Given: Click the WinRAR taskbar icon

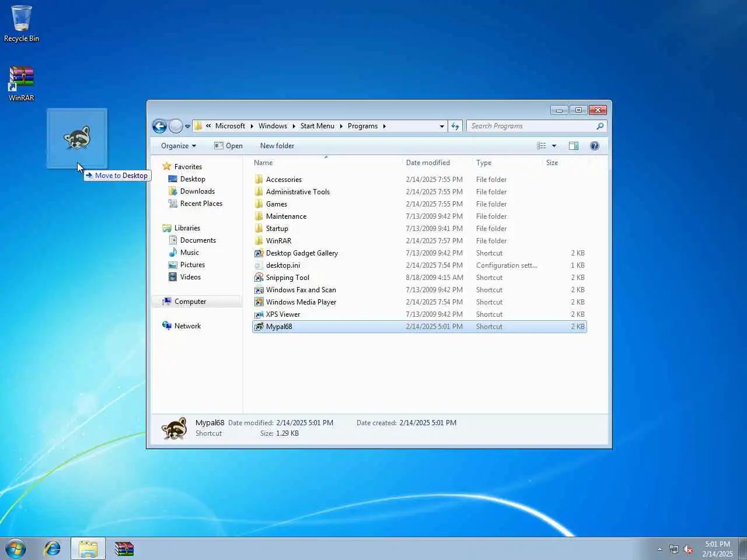Looking at the screenshot, I should (124, 548).
